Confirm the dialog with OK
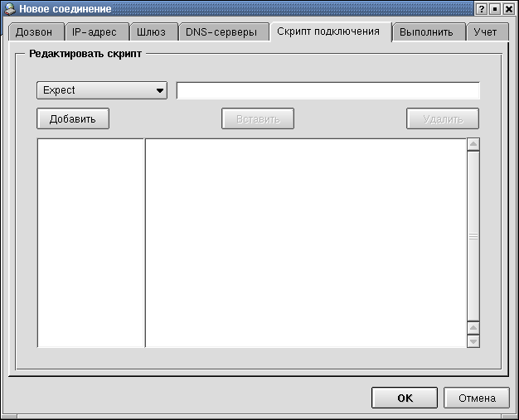Image resolution: width=519 pixels, height=420 pixels. click(x=405, y=398)
